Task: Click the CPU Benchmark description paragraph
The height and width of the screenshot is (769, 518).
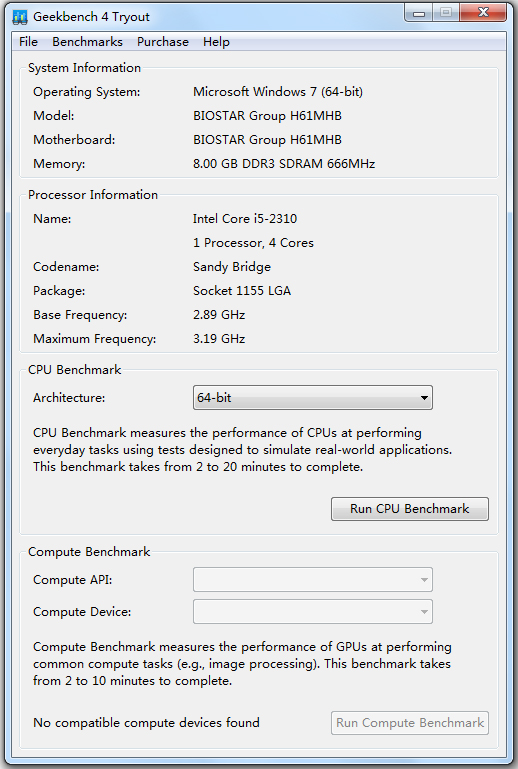Action: [x=243, y=450]
